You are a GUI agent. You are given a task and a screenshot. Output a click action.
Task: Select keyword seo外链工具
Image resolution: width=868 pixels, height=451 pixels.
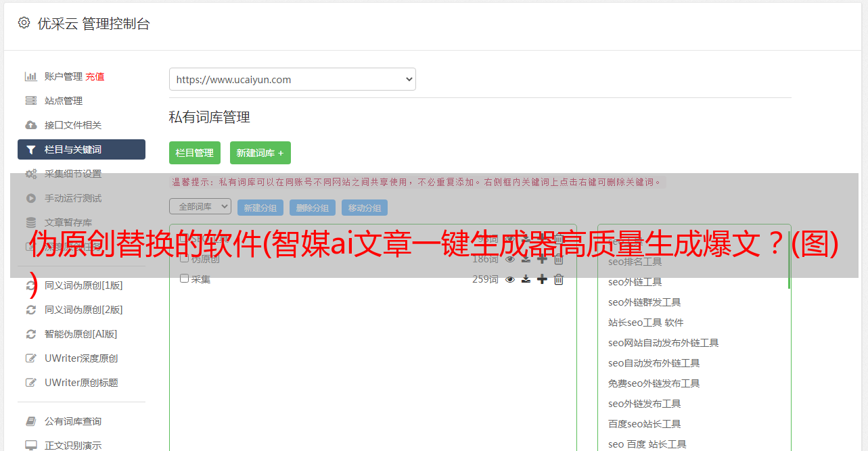pyautogui.click(x=635, y=282)
